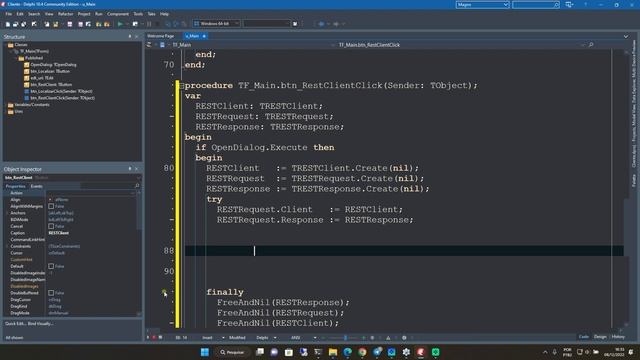Click the warning triangle icon in status bar
This screenshot has width=640, height=360.
click(388, 338)
